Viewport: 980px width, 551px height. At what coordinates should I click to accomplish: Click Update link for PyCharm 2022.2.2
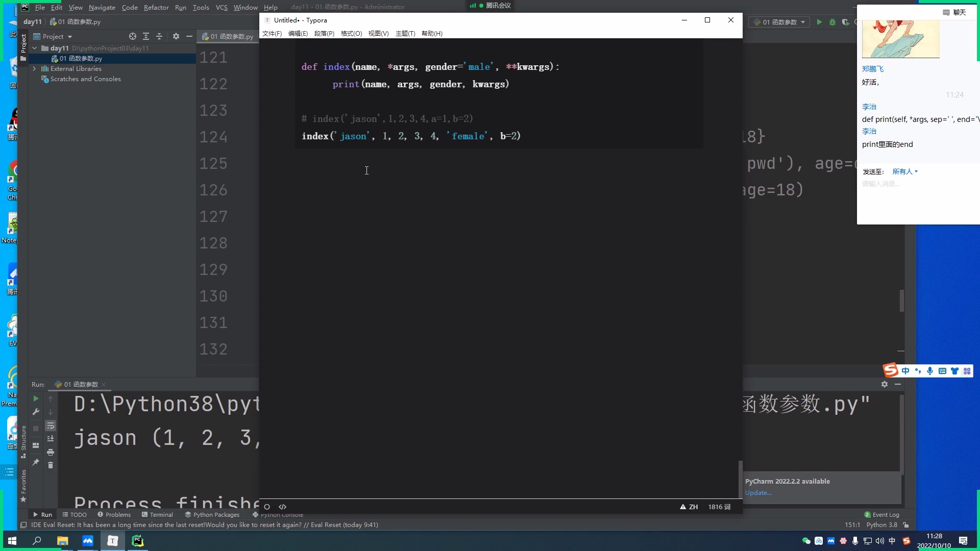[758, 492]
